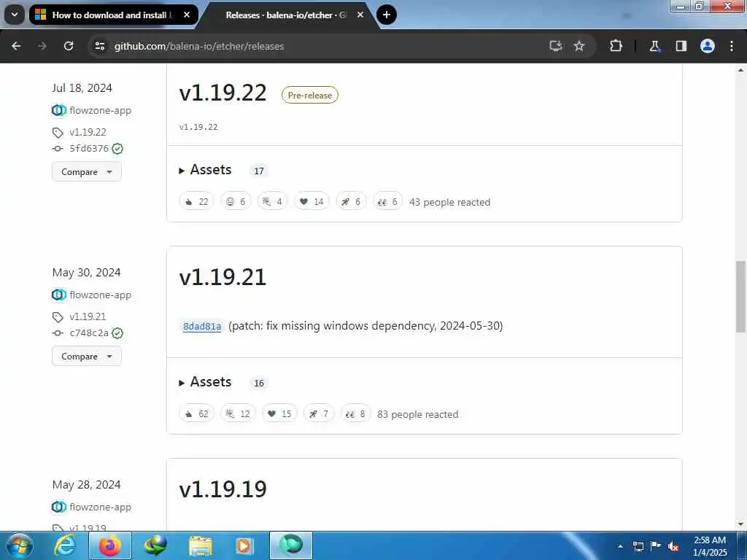The height and width of the screenshot is (560, 747).
Task: Expand Assets 16 for v1.19.21
Action: point(205,382)
